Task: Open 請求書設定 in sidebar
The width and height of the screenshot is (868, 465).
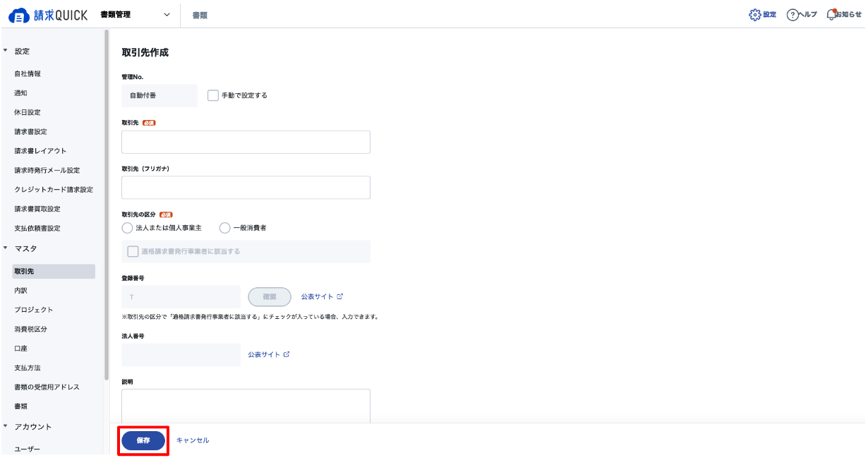Action: click(31, 131)
